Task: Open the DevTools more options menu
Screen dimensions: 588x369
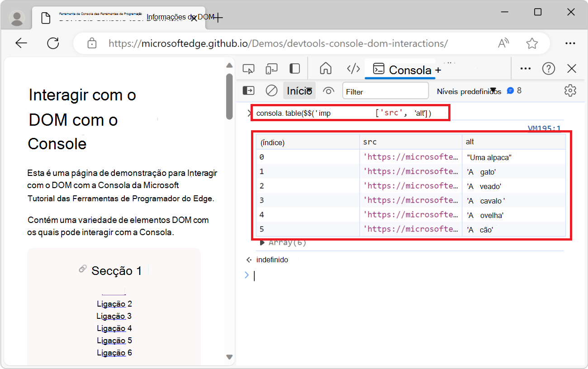Action: pyautogui.click(x=525, y=68)
